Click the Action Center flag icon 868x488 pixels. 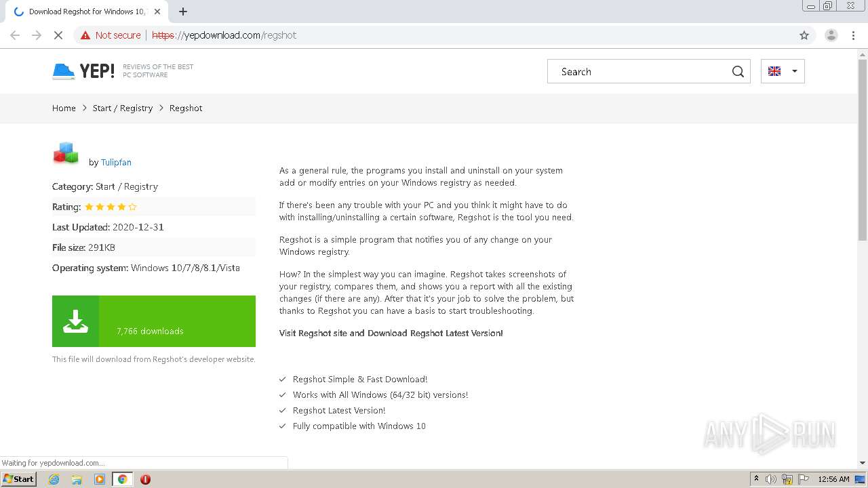tap(803, 479)
